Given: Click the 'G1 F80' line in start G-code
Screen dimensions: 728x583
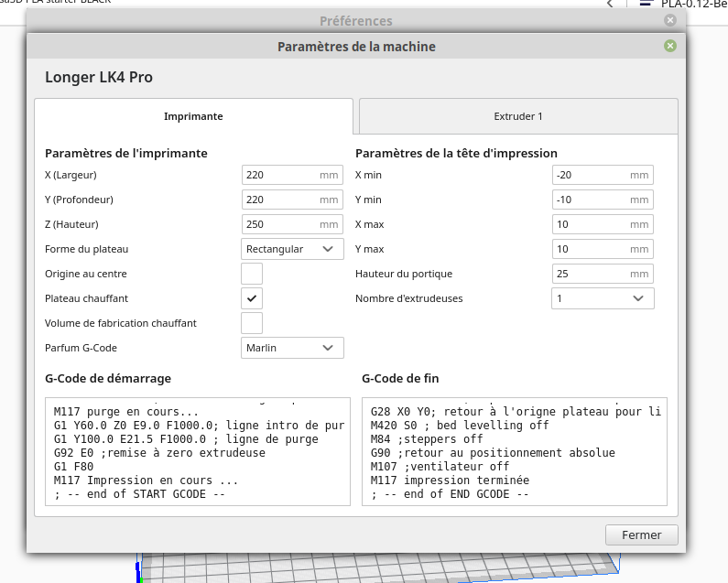Looking at the screenshot, I should point(73,466).
